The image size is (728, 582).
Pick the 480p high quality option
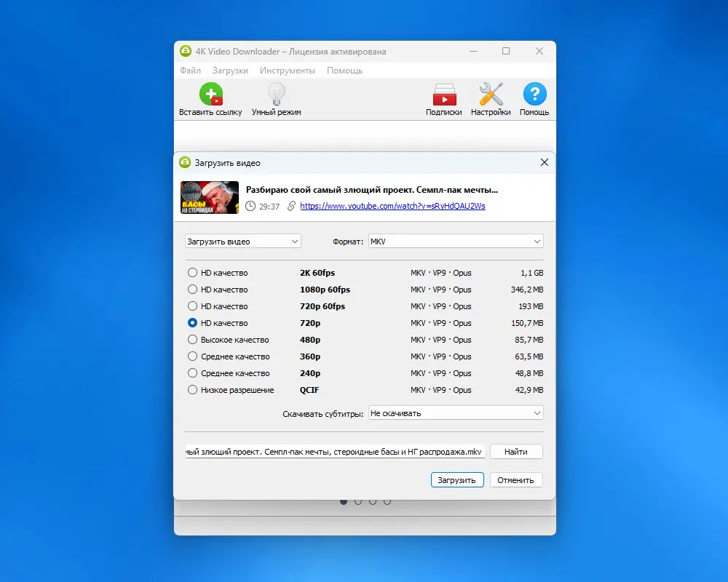pyautogui.click(x=192, y=340)
